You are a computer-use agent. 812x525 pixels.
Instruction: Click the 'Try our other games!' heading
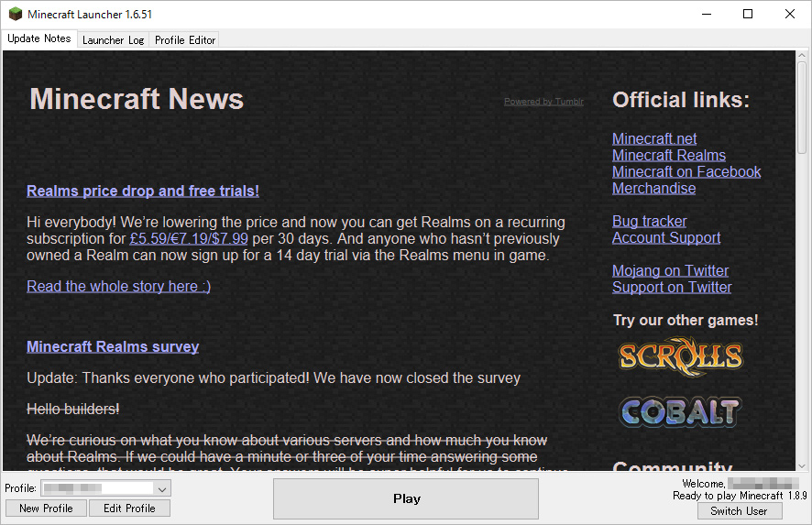[x=686, y=321]
